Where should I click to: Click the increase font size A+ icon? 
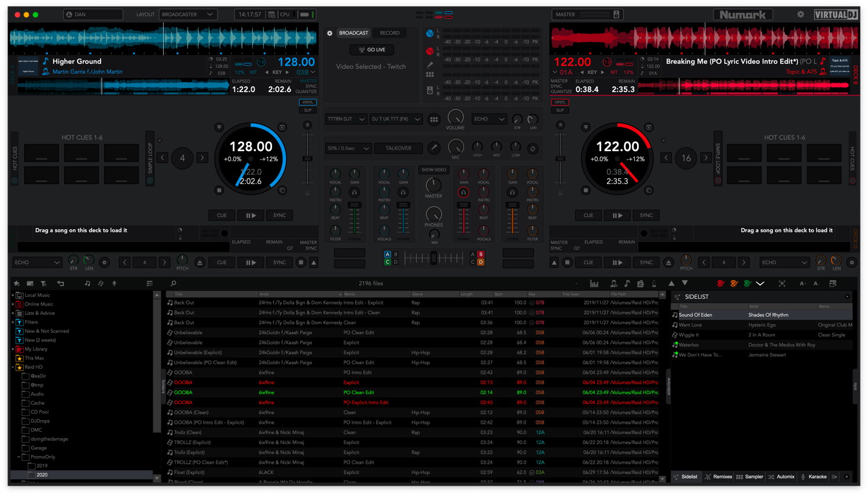pos(803,284)
